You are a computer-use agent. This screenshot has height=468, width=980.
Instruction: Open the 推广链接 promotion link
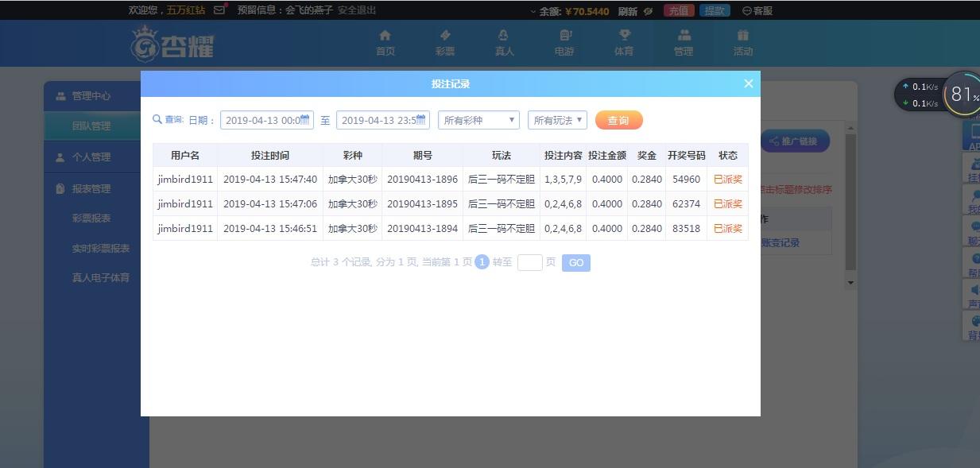point(795,141)
